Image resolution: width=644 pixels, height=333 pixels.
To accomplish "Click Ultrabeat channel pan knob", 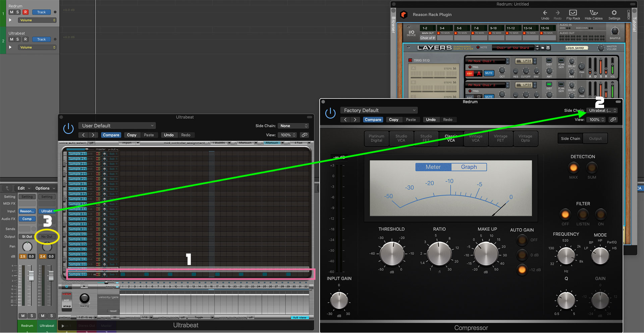I will [x=47, y=247].
